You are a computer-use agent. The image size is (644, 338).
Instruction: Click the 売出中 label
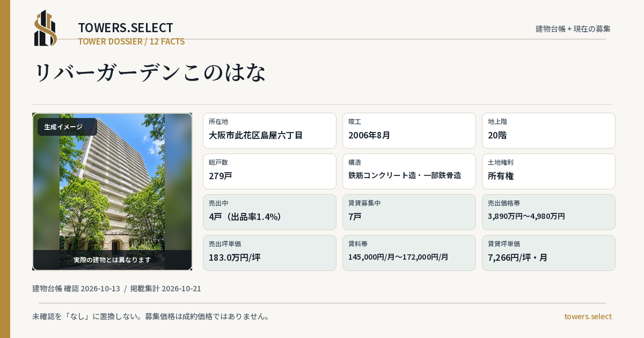(218, 203)
